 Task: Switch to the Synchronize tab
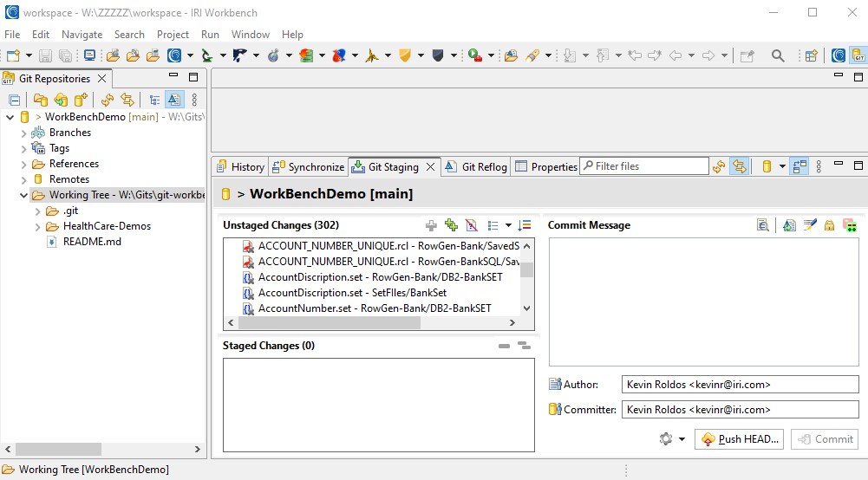click(309, 167)
